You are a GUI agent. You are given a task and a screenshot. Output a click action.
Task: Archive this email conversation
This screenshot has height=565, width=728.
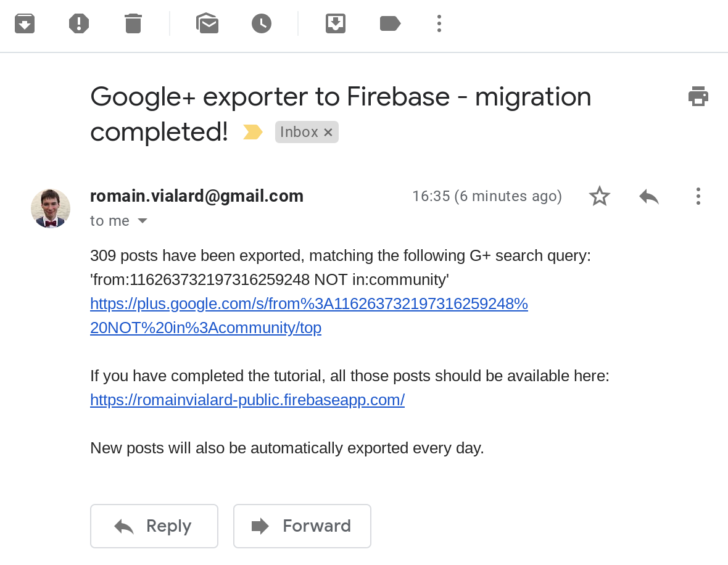[x=25, y=24]
